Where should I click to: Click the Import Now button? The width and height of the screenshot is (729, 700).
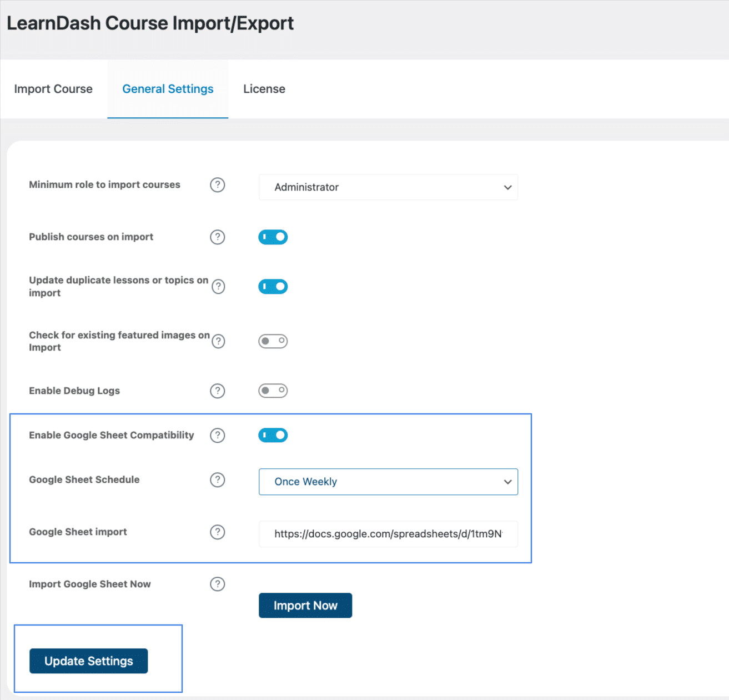[305, 606]
